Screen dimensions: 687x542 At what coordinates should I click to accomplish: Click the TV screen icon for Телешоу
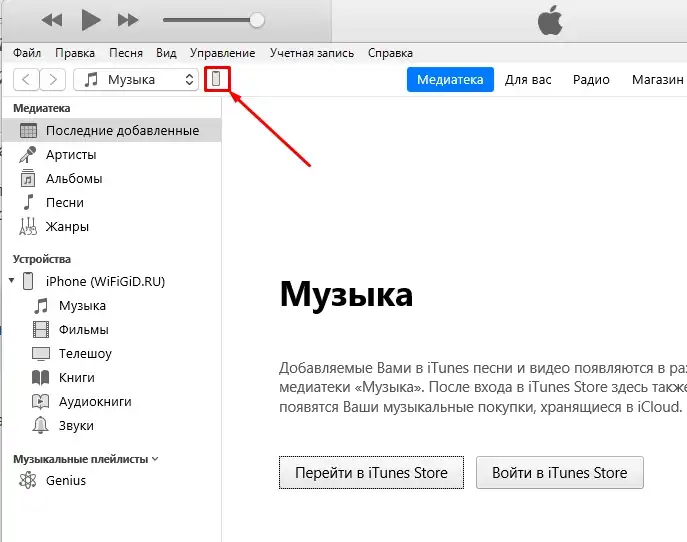click(x=41, y=354)
